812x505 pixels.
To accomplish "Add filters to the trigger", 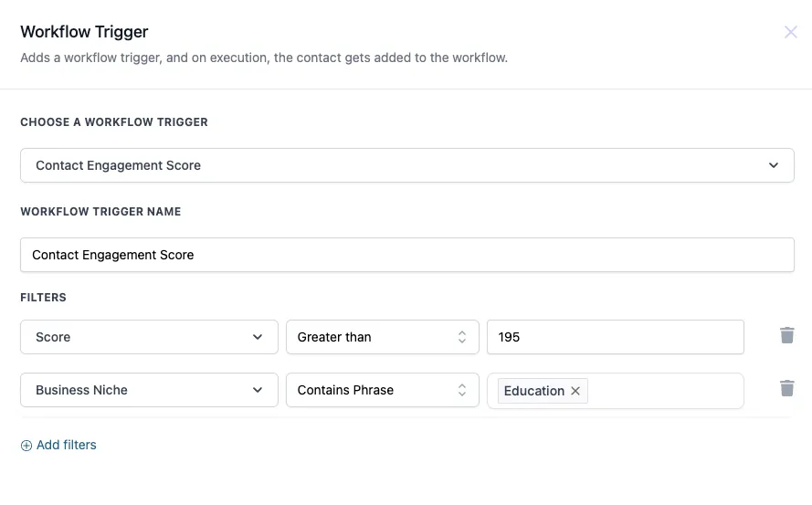I will pyautogui.click(x=58, y=445).
